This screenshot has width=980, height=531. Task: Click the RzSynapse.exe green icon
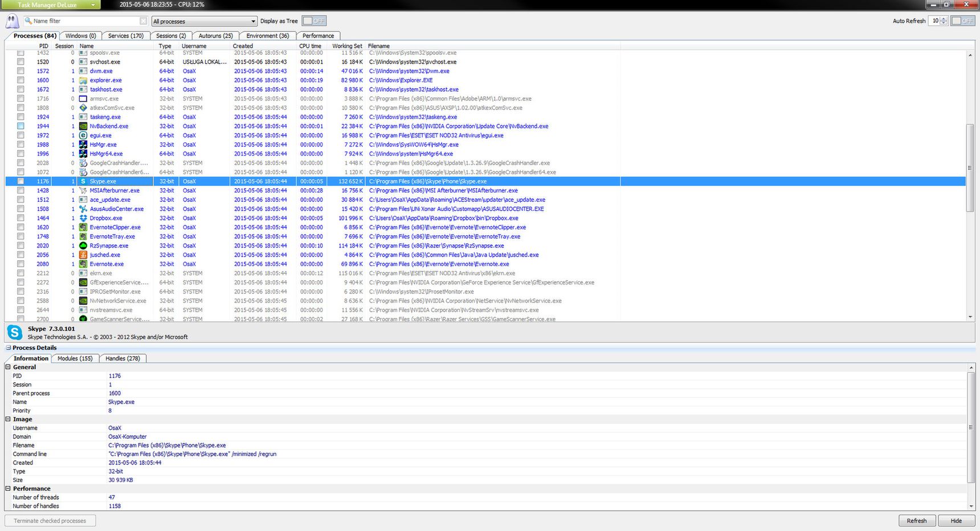[x=83, y=246]
